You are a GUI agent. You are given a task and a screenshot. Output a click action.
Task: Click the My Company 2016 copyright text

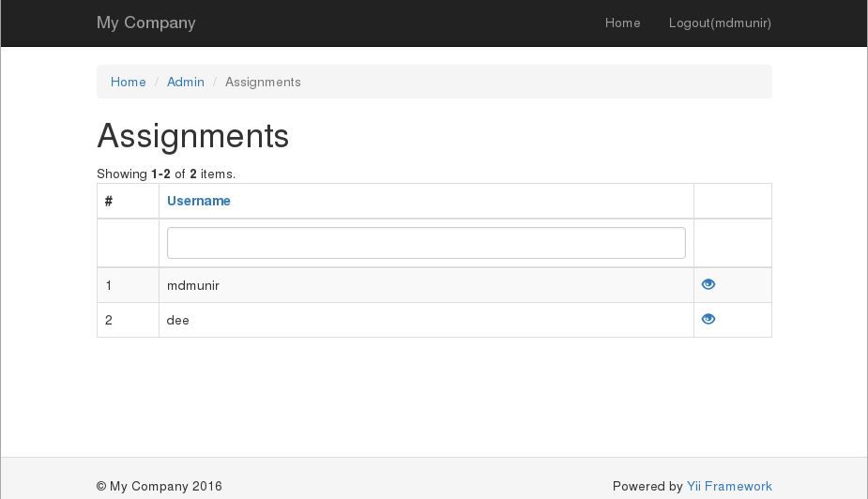click(160, 486)
